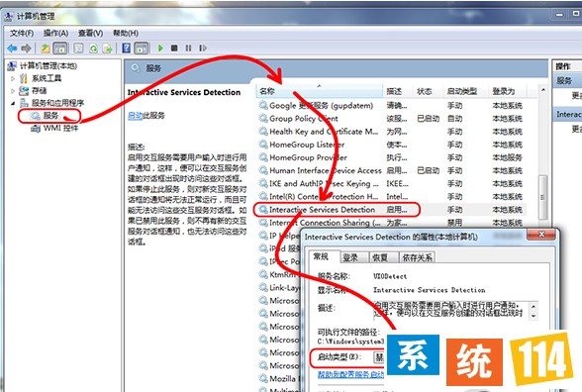Select Internet Connection Sharing service row

tap(392, 223)
